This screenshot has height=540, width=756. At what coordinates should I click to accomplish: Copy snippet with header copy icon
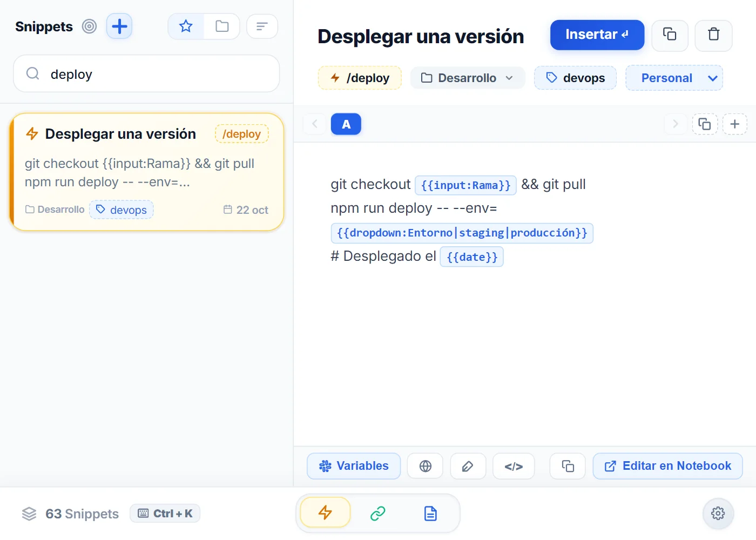pyautogui.click(x=670, y=35)
